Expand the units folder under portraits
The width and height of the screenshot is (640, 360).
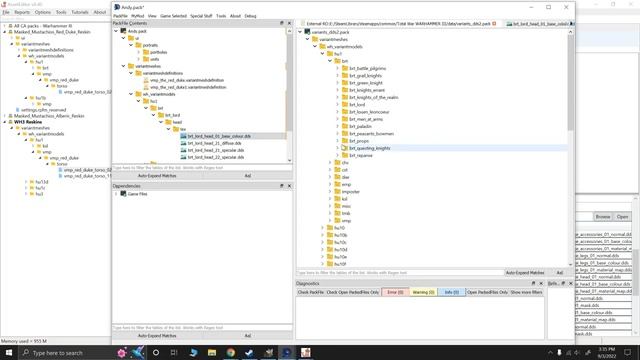(139, 59)
